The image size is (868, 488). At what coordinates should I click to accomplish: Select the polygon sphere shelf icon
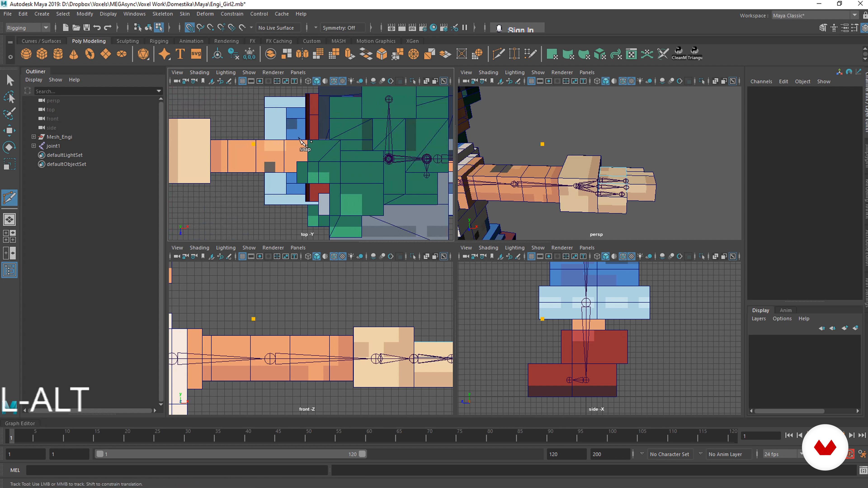coord(26,54)
